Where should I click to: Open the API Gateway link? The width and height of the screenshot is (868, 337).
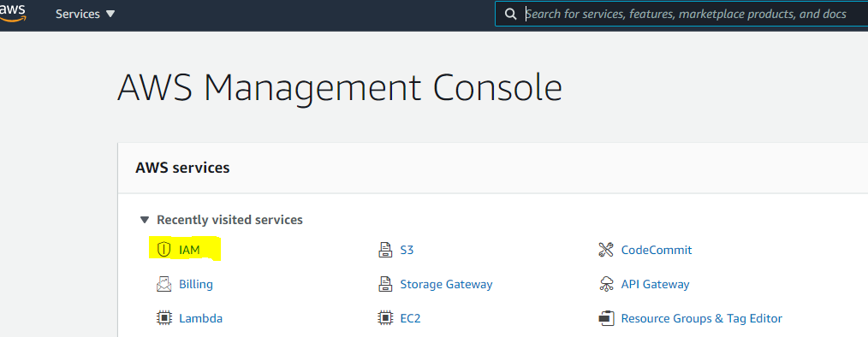(655, 285)
